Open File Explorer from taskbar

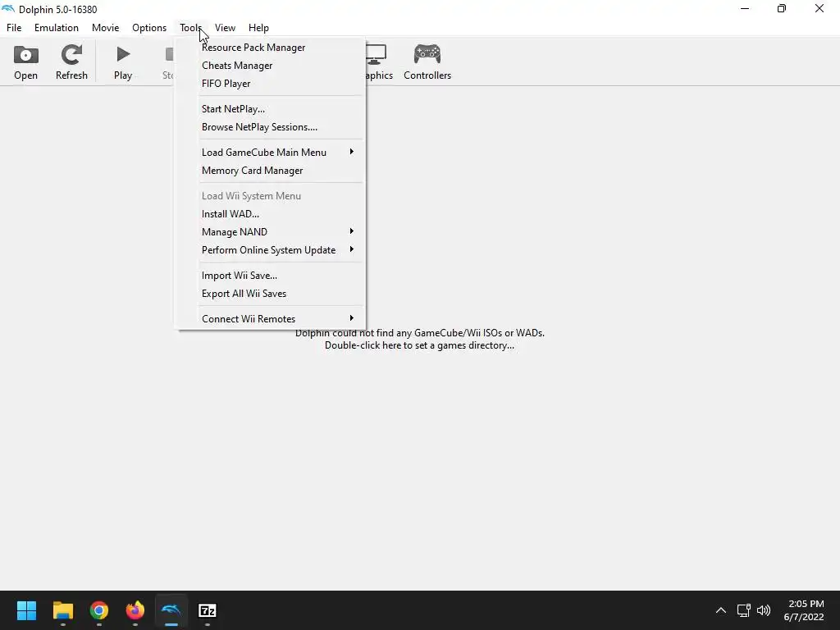coord(62,610)
